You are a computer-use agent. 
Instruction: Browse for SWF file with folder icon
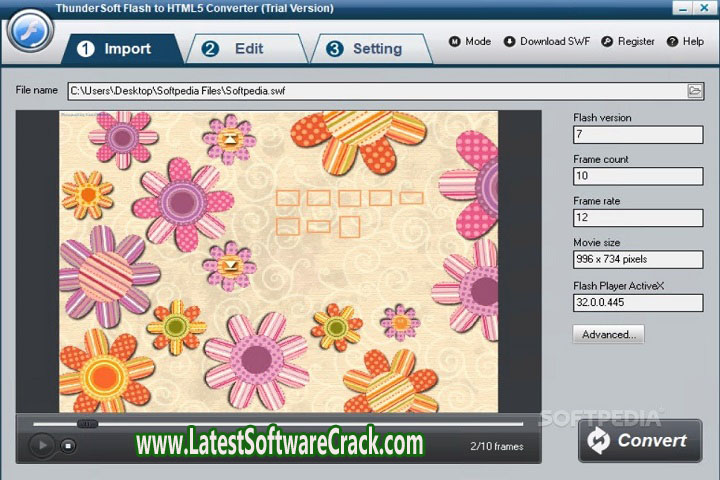[695, 91]
